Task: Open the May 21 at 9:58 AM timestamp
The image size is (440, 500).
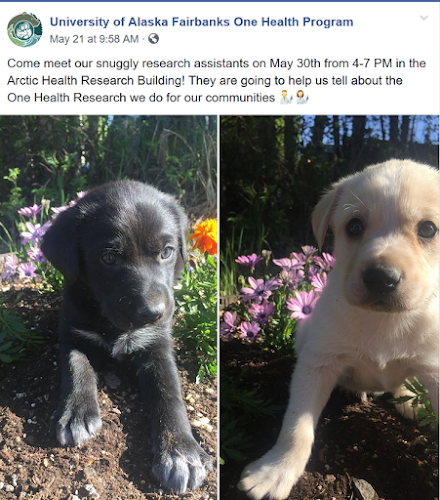Action: point(94,39)
